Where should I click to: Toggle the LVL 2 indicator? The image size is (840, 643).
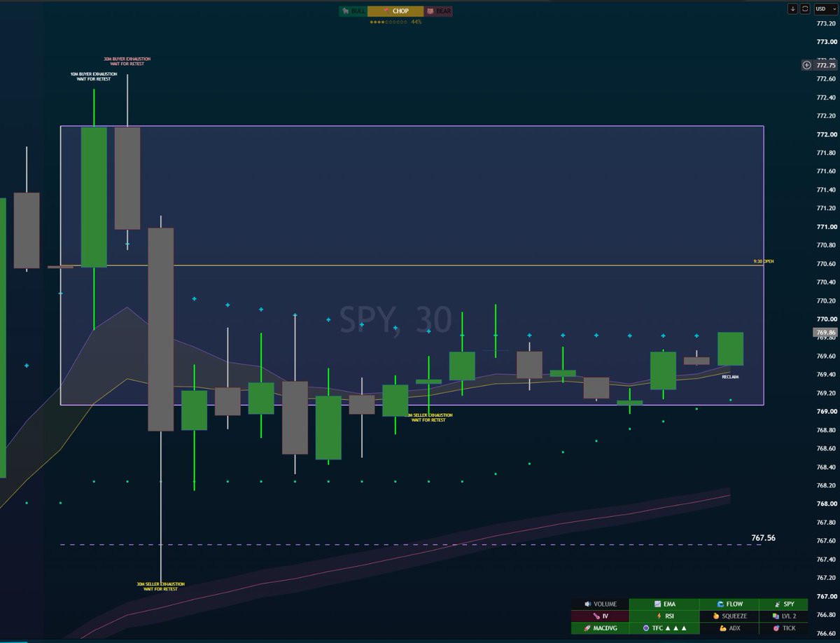point(783,616)
